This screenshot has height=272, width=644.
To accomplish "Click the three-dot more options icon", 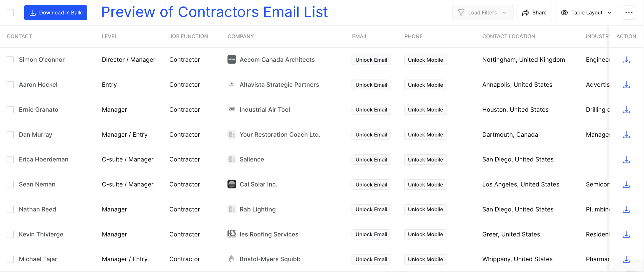I will 629,13.
